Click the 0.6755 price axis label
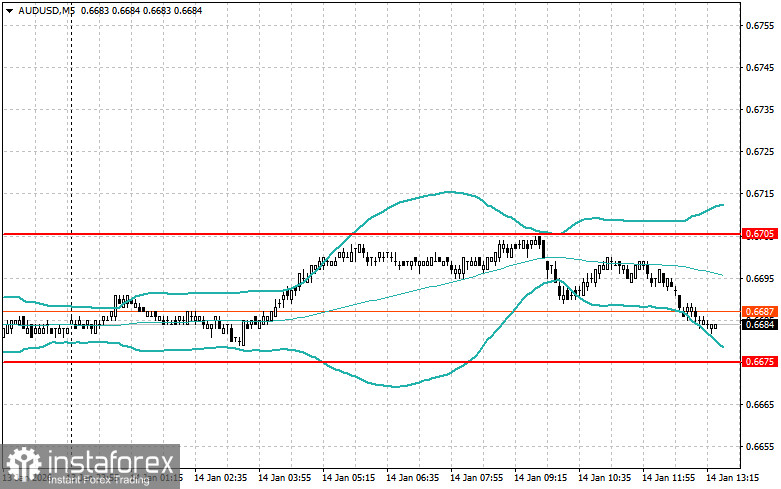The image size is (781, 489). [x=760, y=25]
